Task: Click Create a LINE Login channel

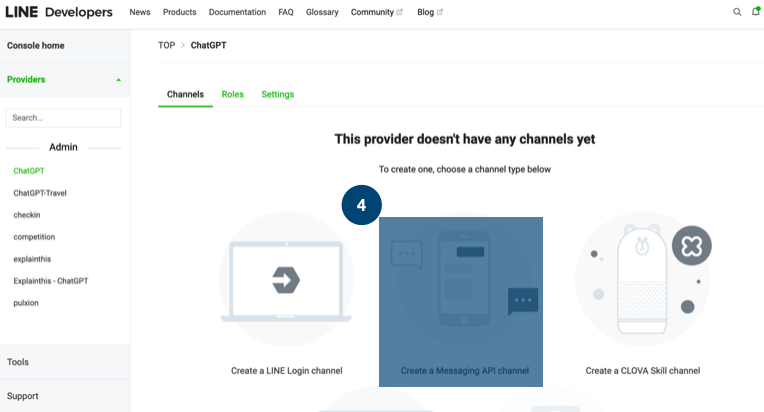Action: click(x=286, y=371)
